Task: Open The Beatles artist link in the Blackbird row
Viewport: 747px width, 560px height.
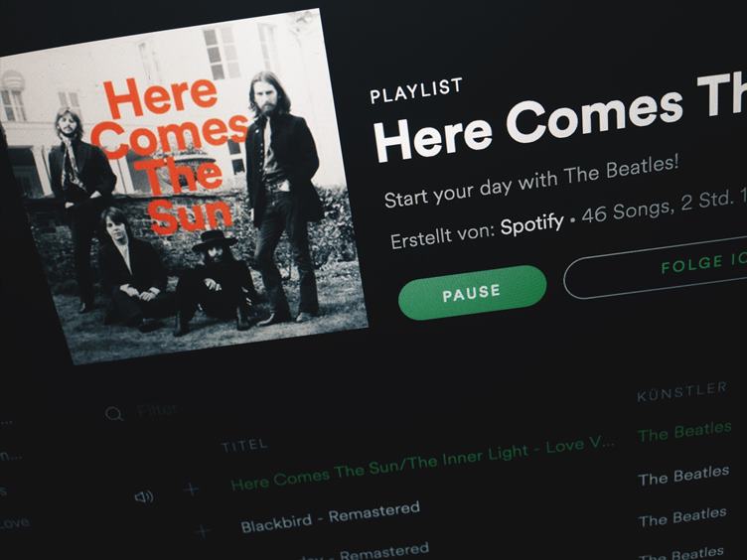Action: (683, 476)
